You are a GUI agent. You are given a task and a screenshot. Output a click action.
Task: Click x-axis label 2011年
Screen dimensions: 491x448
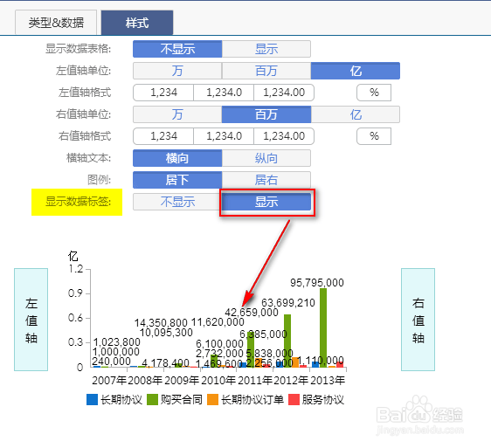click(x=255, y=381)
